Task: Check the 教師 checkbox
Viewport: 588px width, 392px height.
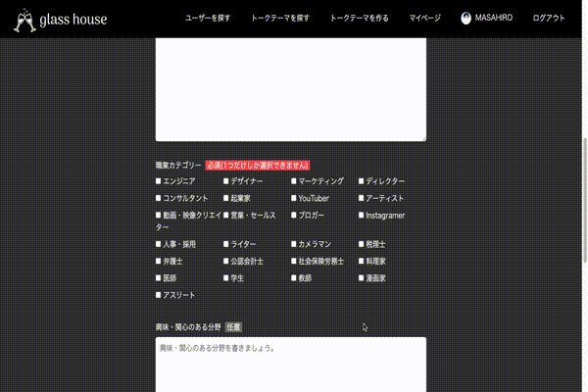Action: pos(294,278)
